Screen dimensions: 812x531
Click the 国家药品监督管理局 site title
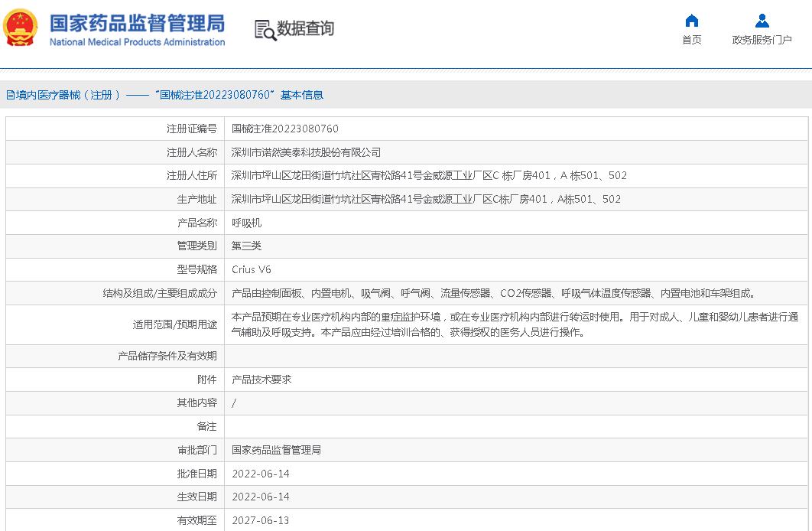coord(137,21)
